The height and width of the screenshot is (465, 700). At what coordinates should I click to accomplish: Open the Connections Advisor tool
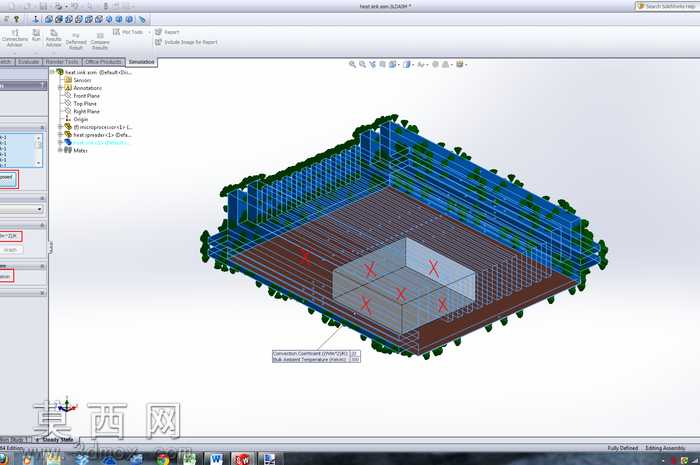pyautogui.click(x=15, y=38)
